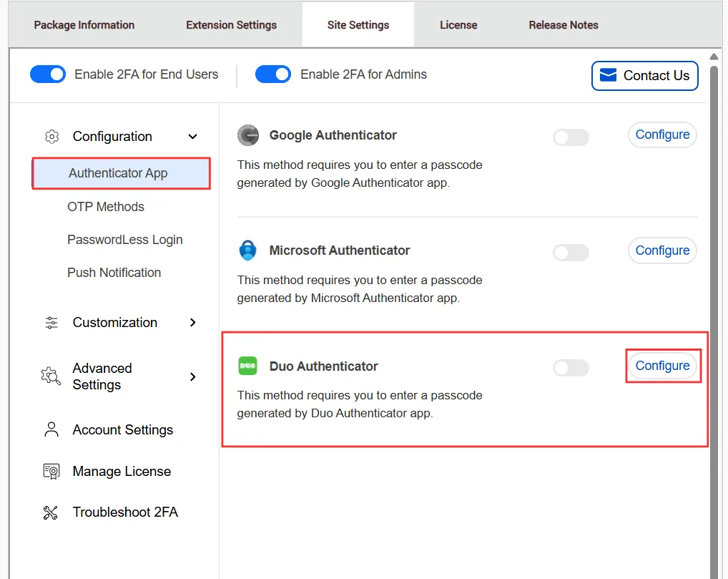Click the Troubleshoot 2FA tools icon
Screen dimensions: 728x579
click(x=51, y=512)
